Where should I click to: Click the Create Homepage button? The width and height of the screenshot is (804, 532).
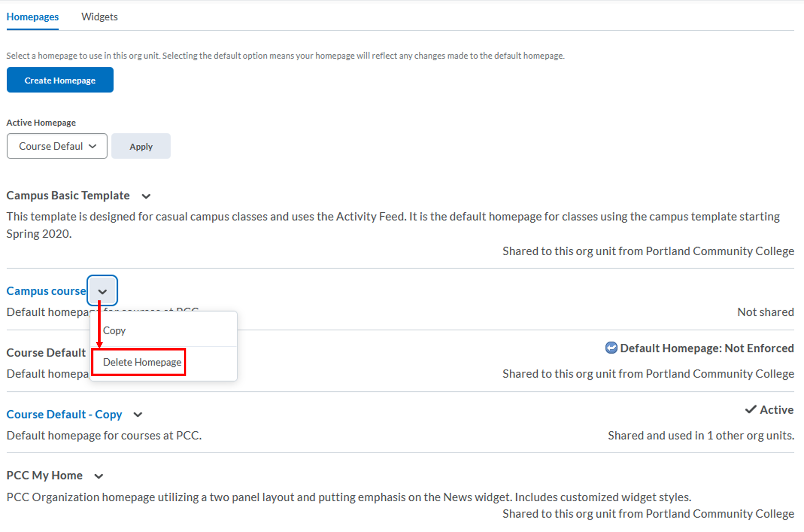tap(60, 80)
